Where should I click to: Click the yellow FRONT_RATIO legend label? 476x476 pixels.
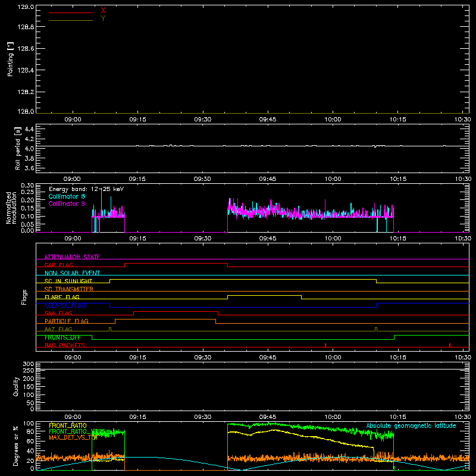click(68, 425)
